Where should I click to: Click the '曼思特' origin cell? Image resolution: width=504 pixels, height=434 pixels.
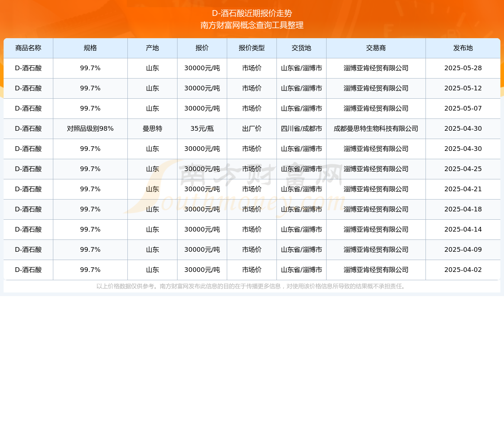153,129
